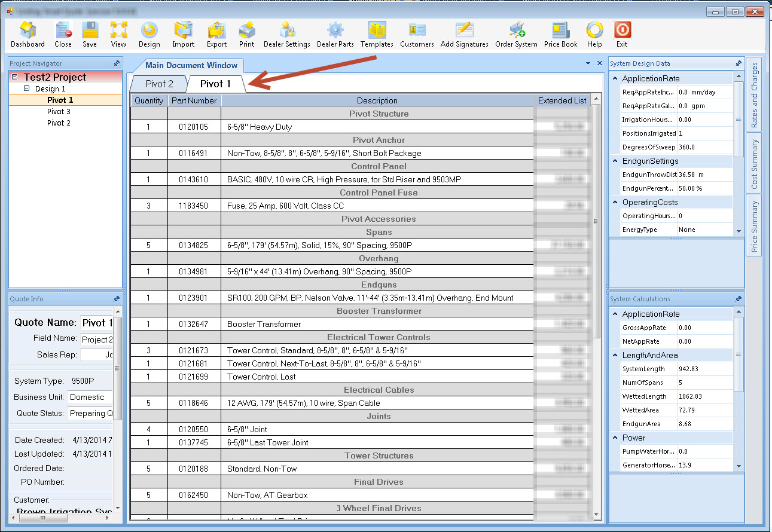Open the Templates toolbar icon
This screenshot has width=772, height=532.
(377, 35)
